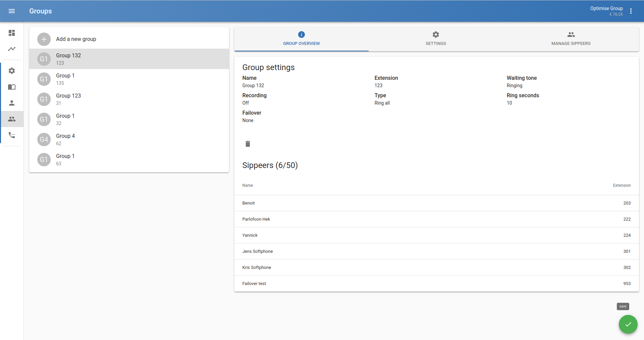Select Group 123 with extension 31

(x=129, y=99)
